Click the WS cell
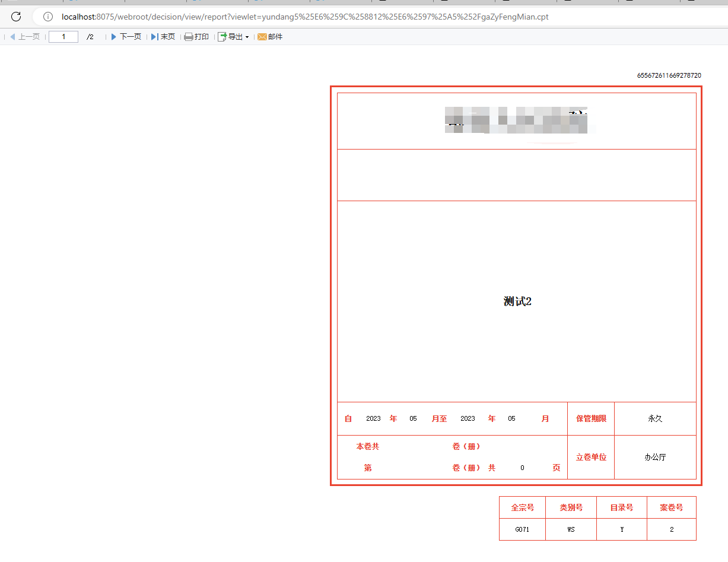728x562 pixels. (x=571, y=529)
